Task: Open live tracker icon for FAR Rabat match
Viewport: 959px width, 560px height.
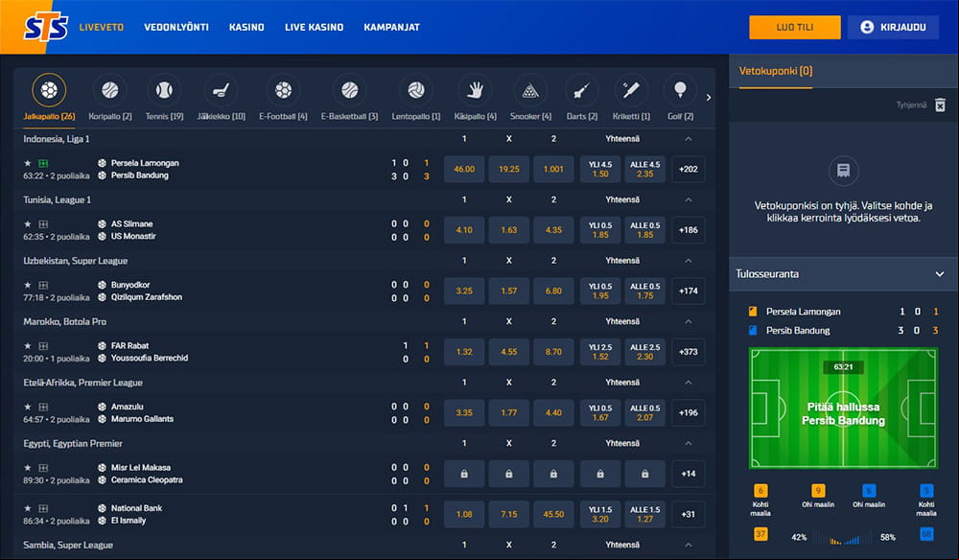Action: pyautogui.click(x=43, y=346)
